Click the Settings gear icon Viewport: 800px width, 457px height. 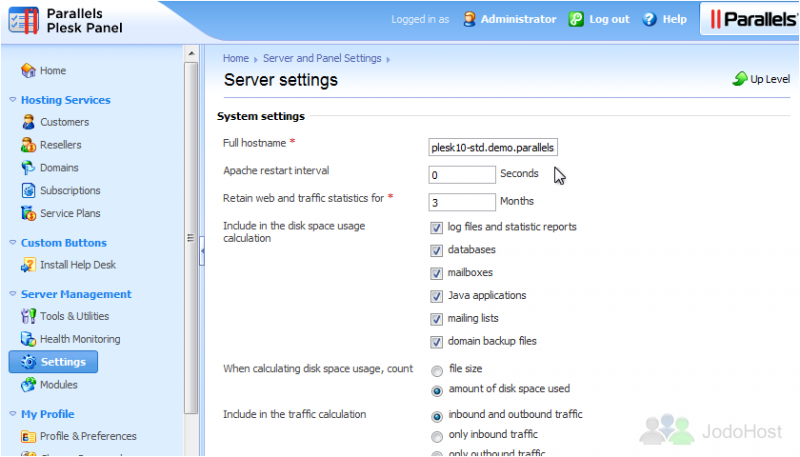(x=29, y=362)
